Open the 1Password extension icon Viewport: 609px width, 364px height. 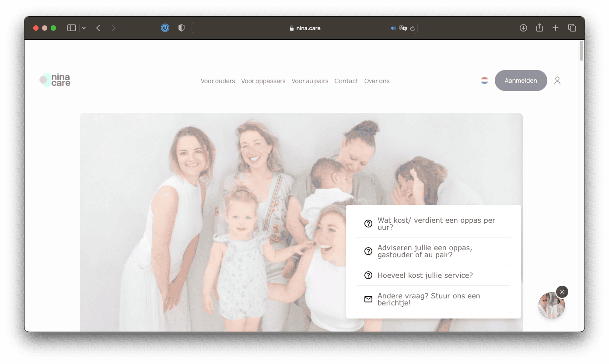(x=165, y=28)
